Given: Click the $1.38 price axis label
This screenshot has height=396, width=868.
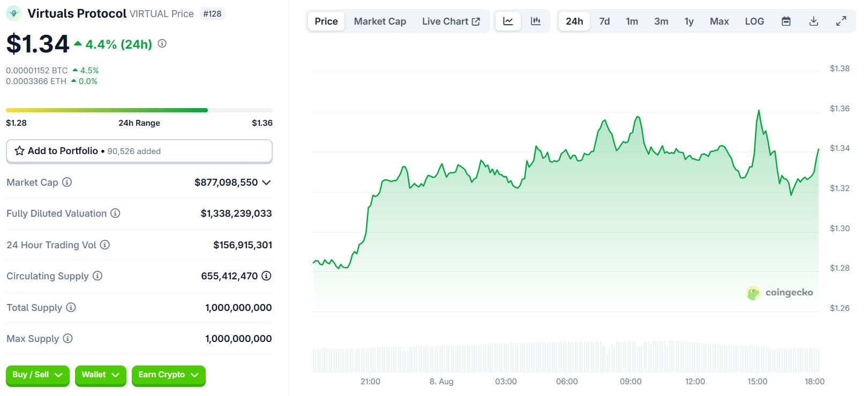Looking at the screenshot, I should (840, 68).
